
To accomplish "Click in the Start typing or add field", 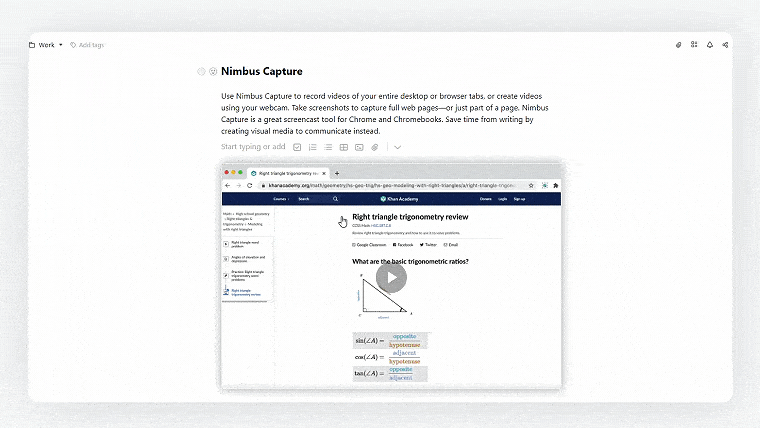I will pos(253,146).
